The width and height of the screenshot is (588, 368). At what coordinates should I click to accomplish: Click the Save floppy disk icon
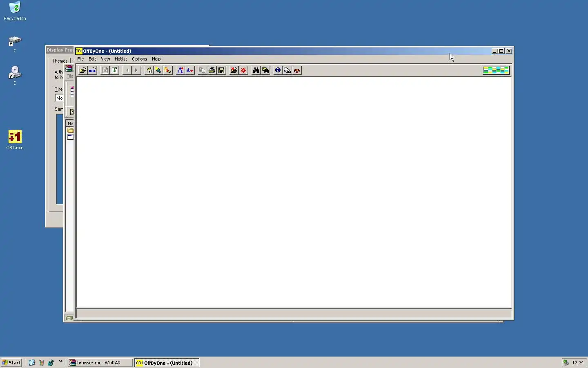(221, 70)
